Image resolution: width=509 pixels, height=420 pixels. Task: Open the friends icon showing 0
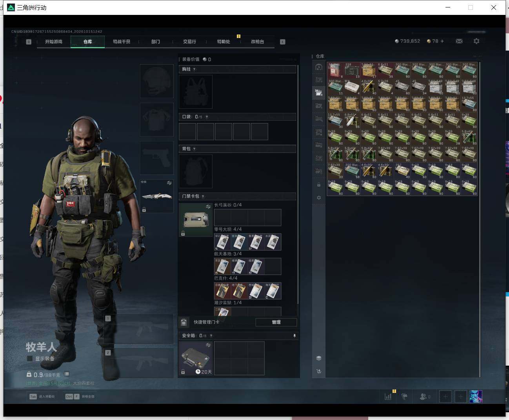(425, 396)
